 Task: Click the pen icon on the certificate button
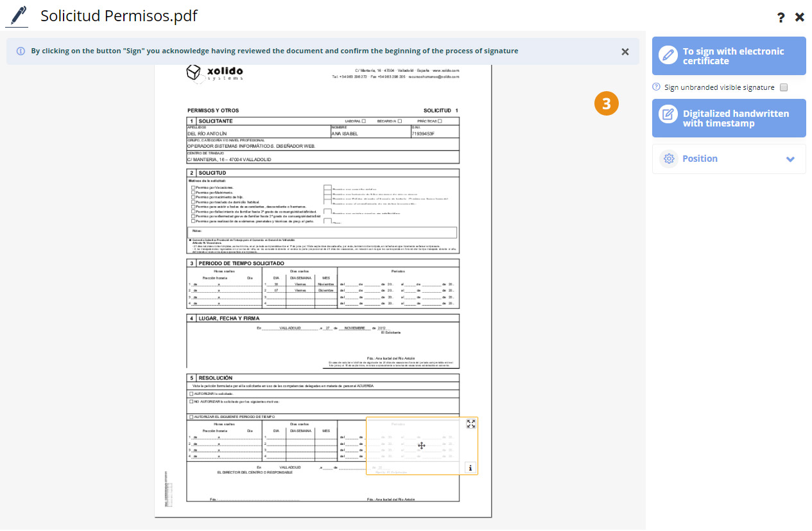668,55
